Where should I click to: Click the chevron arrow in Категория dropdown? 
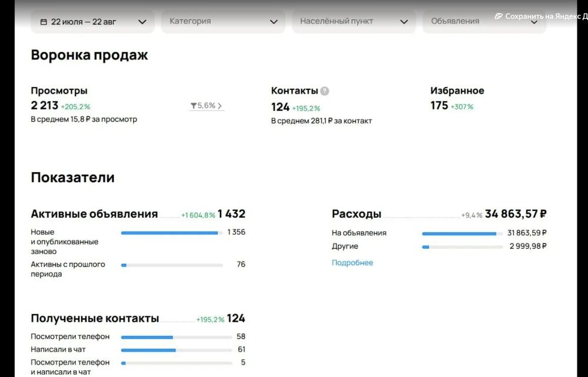(x=274, y=22)
